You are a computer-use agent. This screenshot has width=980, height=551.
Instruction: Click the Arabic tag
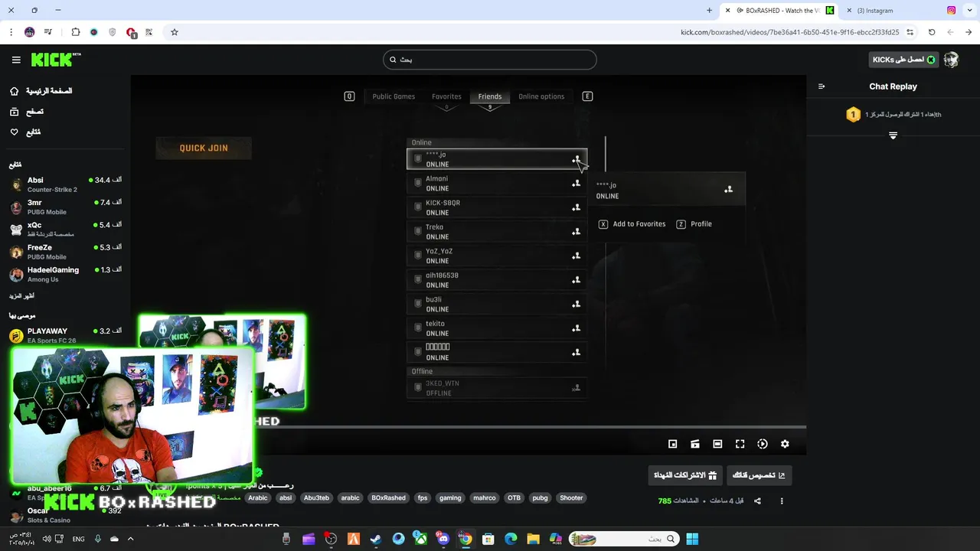click(x=258, y=498)
